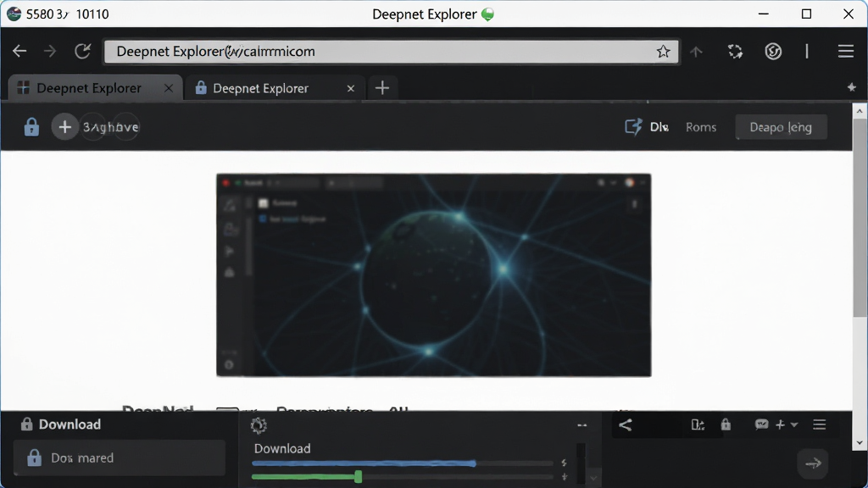
Task: Click the chat bubble icon in bottom toolbar
Action: [x=762, y=424]
